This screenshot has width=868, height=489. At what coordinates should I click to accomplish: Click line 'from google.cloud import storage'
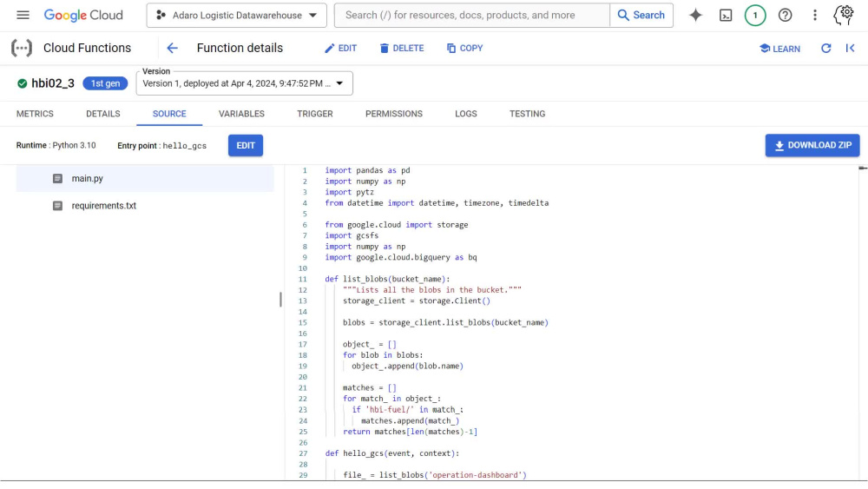click(x=397, y=225)
